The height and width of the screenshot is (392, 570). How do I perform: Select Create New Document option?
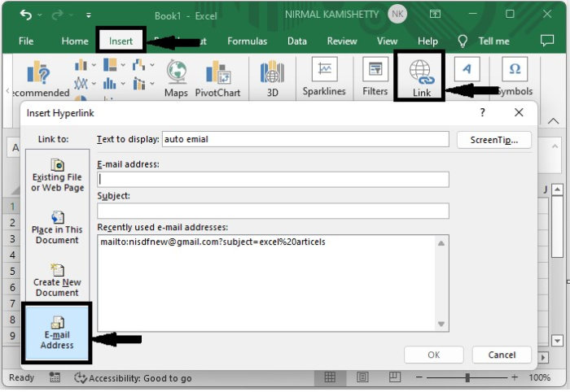pos(57,281)
